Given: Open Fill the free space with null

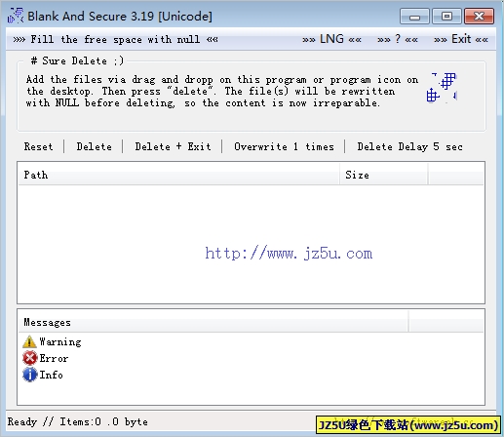Looking at the screenshot, I should (115, 39).
